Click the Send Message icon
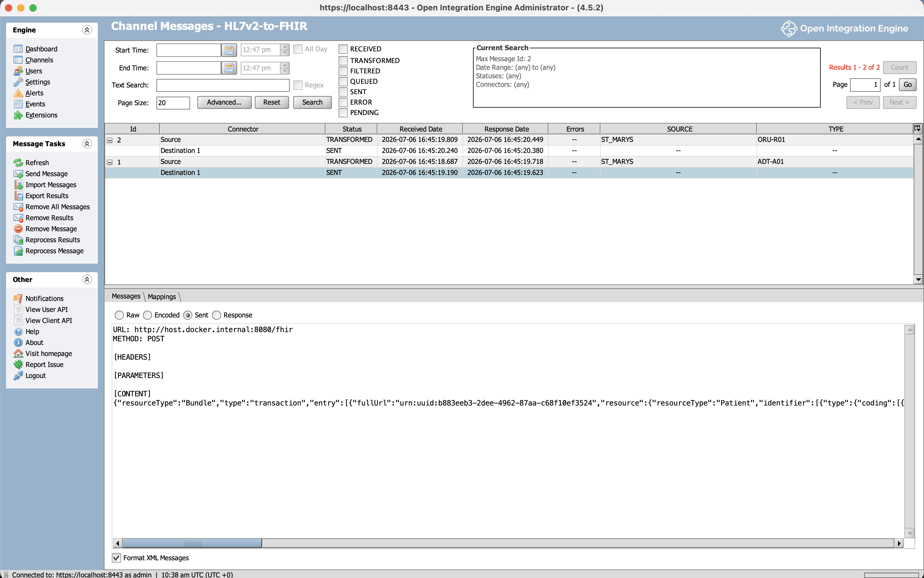This screenshot has width=924, height=578. [x=18, y=174]
